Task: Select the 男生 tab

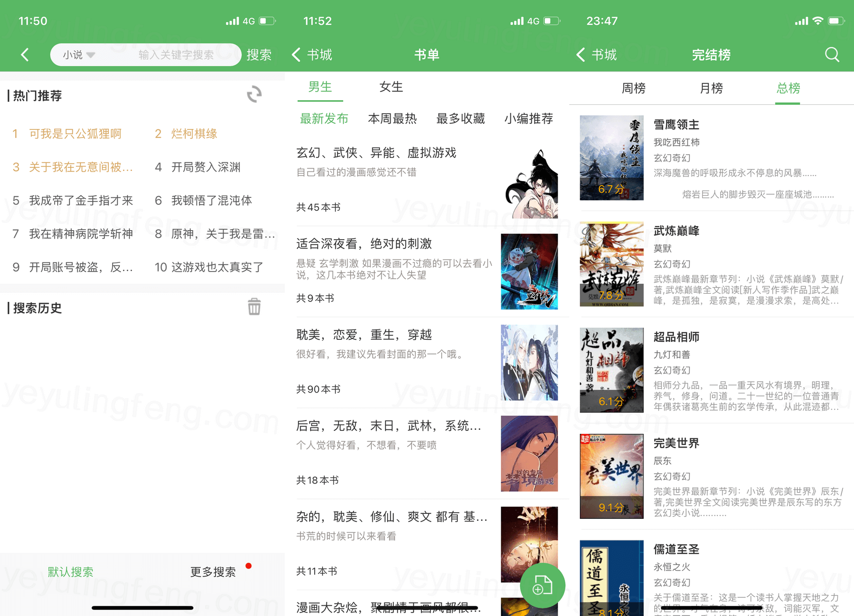Action: (x=320, y=87)
